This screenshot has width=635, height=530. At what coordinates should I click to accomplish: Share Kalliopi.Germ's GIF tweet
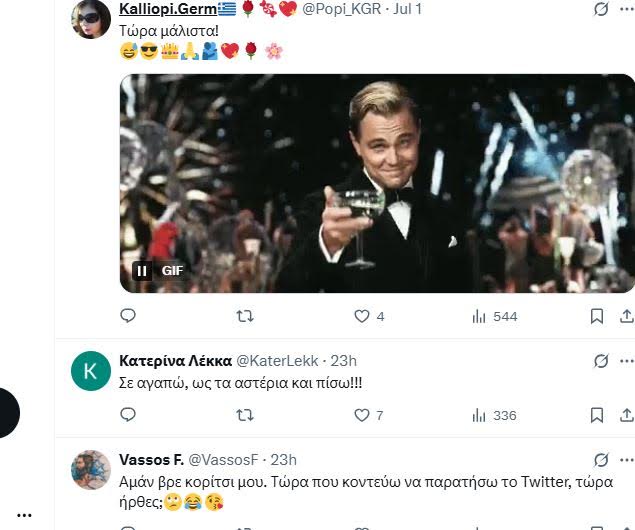(627, 316)
